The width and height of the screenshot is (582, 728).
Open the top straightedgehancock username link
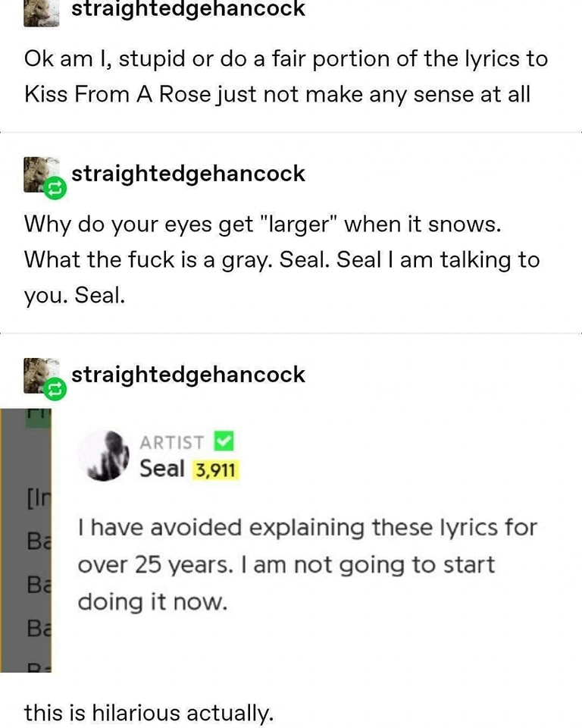point(188,8)
